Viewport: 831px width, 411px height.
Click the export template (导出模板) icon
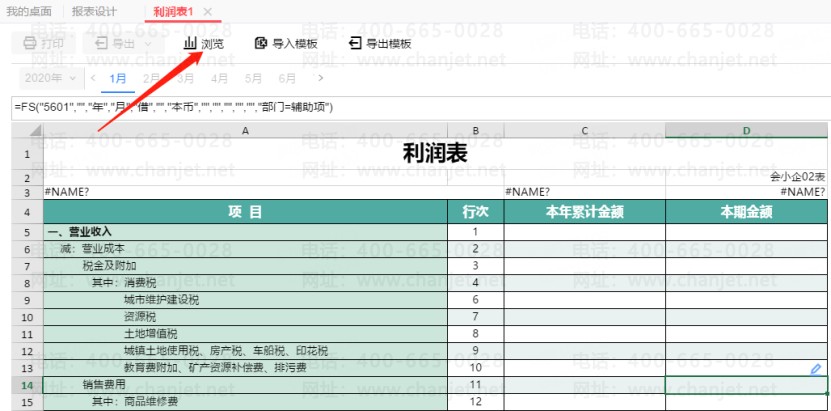355,44
